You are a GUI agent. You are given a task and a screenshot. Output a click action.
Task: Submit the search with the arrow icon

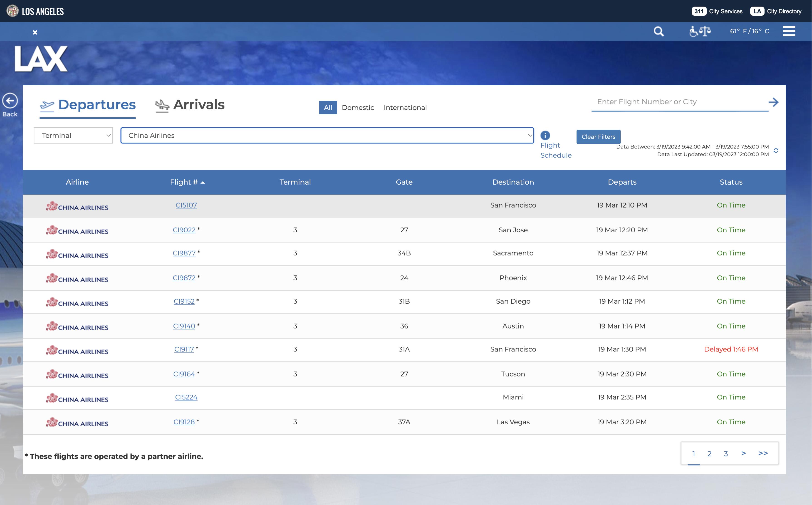click(773, 102)
